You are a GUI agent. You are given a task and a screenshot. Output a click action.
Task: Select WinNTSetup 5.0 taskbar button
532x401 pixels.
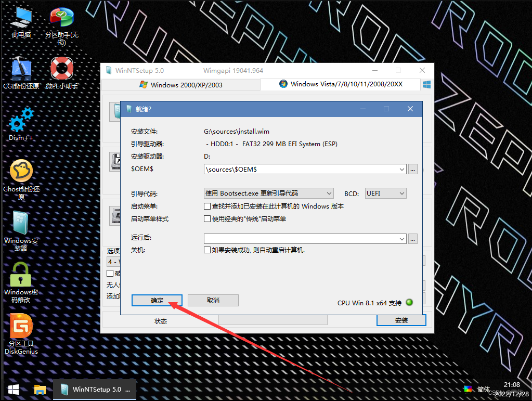pyautogui.click(x=95, y=390)
